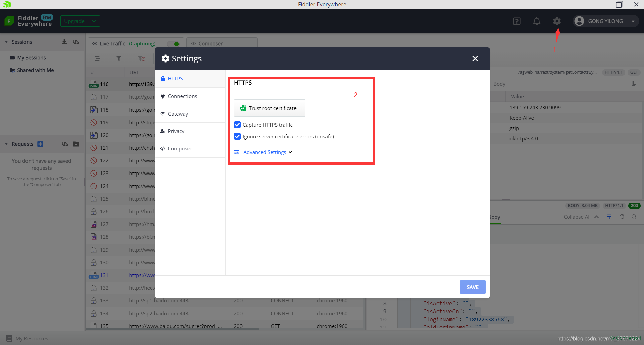Click the horizontal scrollbar under session list
644x345 pixels.
pos(172,329)
